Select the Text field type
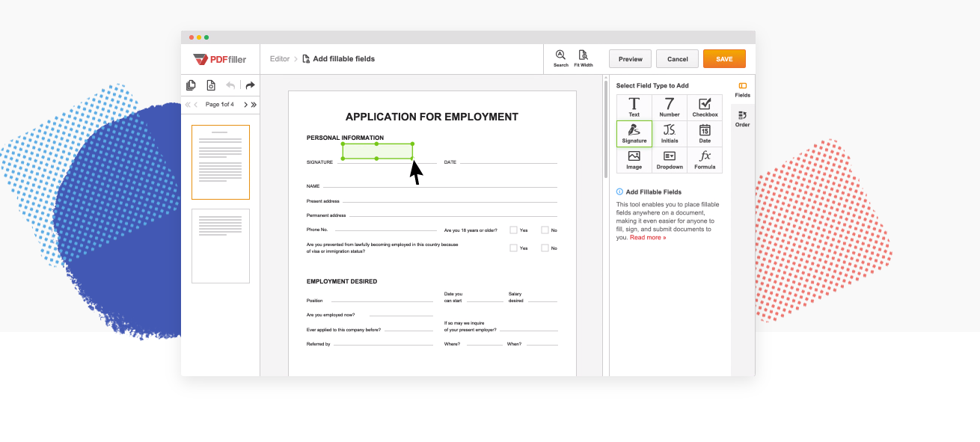The width and height of the screenshot is (980, 442). coord(634,108)
